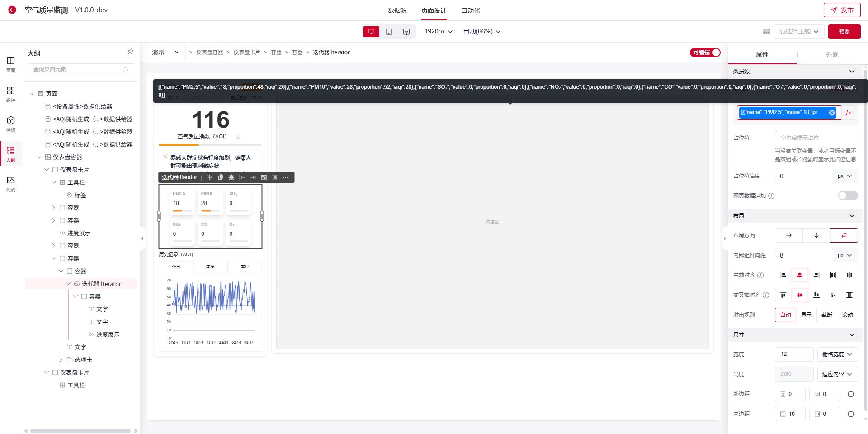Click the 发布 publish button
The width and height of the screenshot is (868, 434).
click(x=842, y=10)
